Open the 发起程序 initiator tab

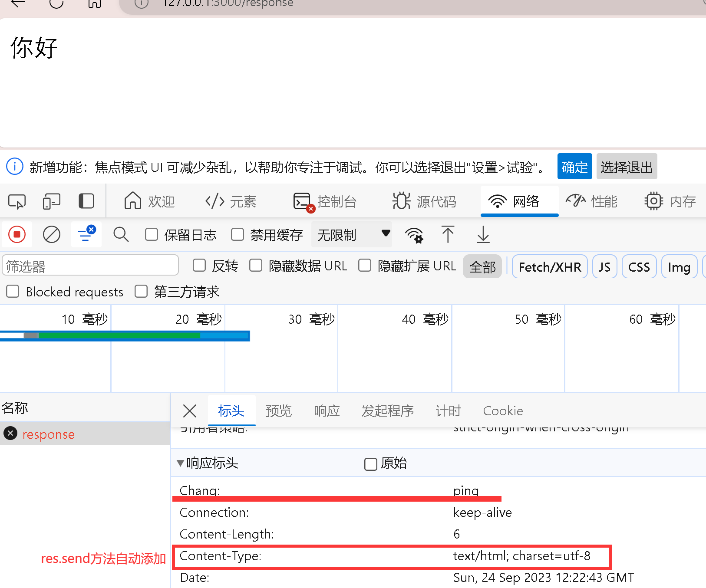(x=388, y=411)
